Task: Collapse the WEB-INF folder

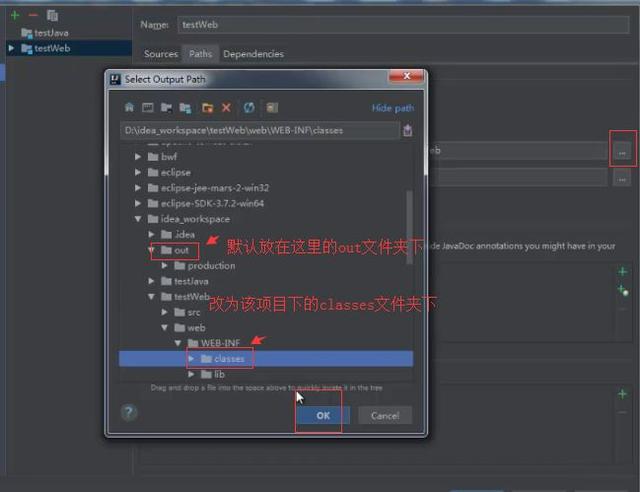Action: [178, 343]
